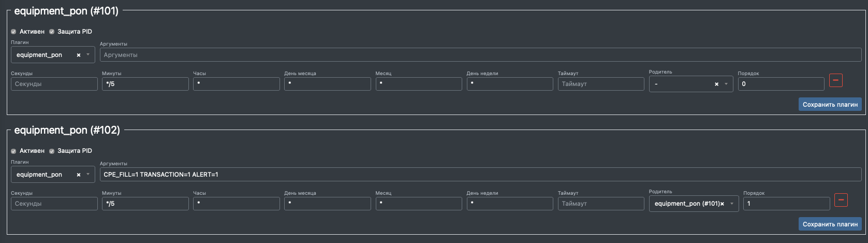
Task: Click the Таймаут field in plugin #102
Action: pos(600,204)
